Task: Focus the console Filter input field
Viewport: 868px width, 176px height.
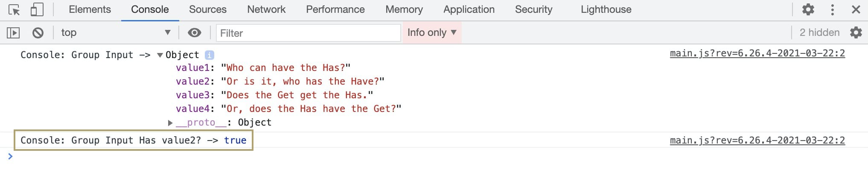Action: click(309, 33)
